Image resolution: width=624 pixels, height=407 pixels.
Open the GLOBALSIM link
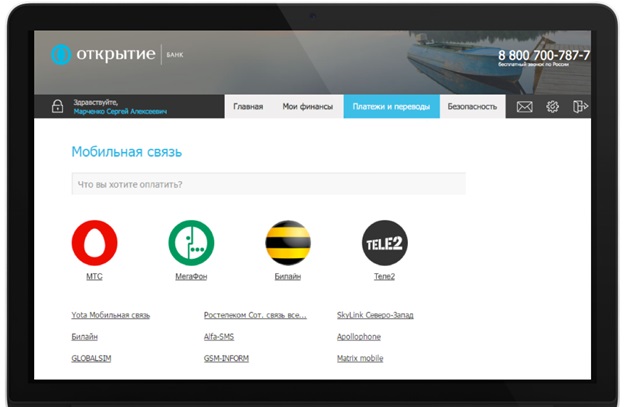pyautogui.click(x=91, y=358)
